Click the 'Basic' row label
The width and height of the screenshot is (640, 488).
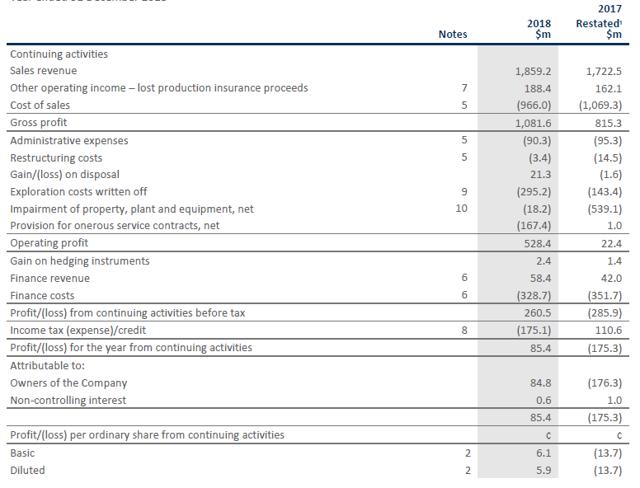22,453
